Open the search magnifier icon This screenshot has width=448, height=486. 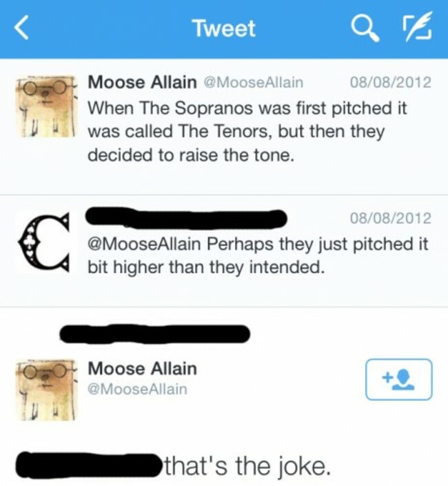365,28
